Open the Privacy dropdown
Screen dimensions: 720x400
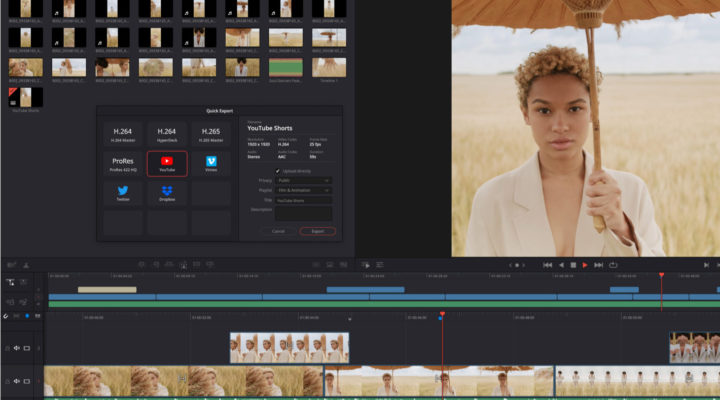[x=303, y=180]
